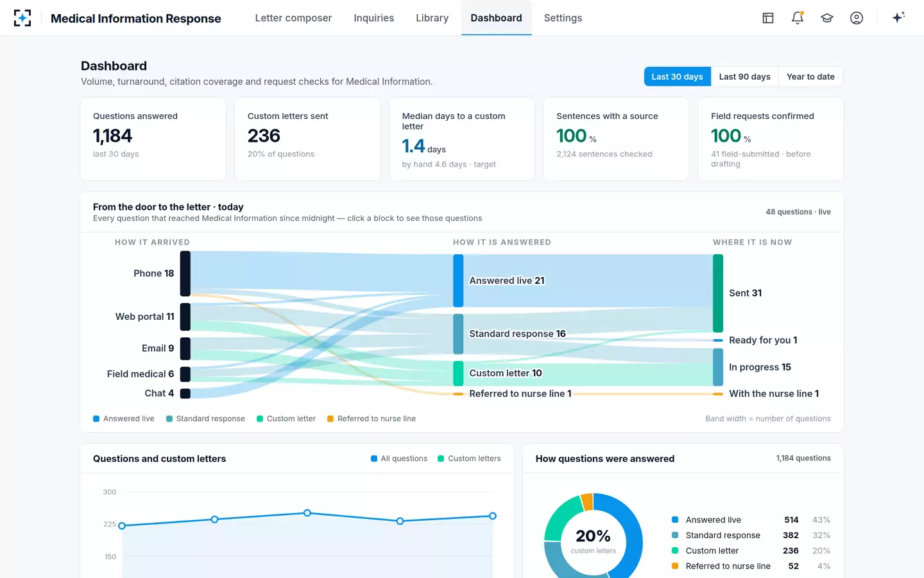Click the Sentences with a source card
This screenshot has height=578, width=924.
click(616, 139)
